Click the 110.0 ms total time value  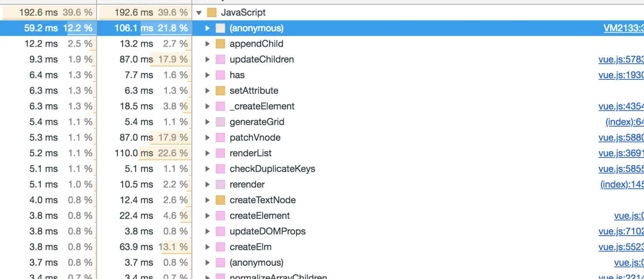tap(134, 153)
